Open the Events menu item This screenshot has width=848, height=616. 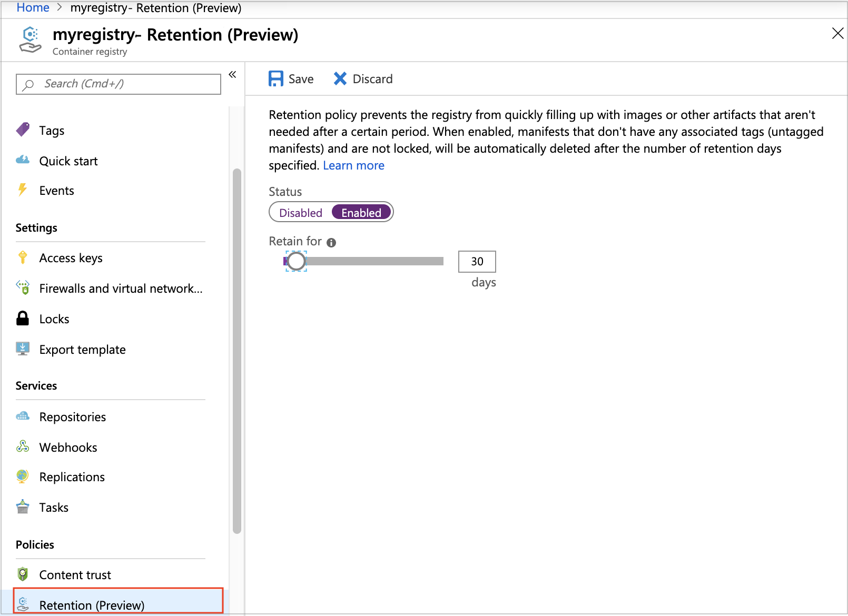(57, 191)
